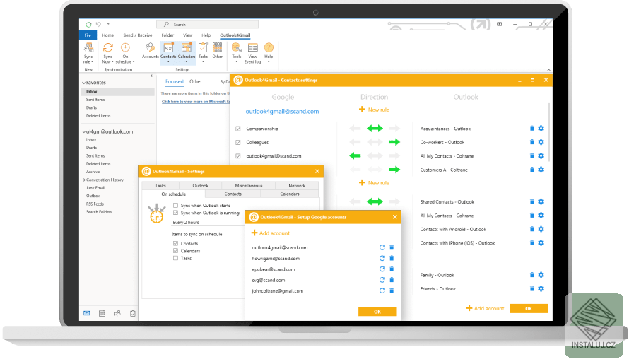The height and width of the screenshot is (364, 629).
Task: Open settings gear for Shared Contacts - Outlook
Action: (541, 202)
